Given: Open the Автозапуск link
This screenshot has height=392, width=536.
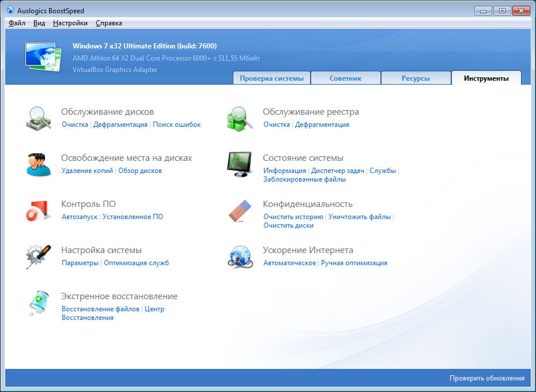Looking at the screenshot, I should click(x=80, y=217).
